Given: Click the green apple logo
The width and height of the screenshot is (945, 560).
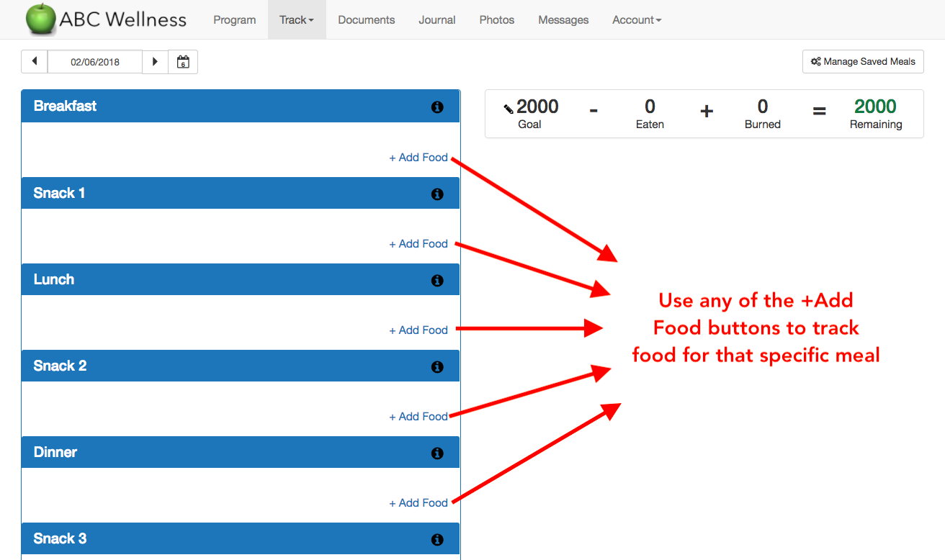Looking at the screenshot, I should click(x=40, y=19).
